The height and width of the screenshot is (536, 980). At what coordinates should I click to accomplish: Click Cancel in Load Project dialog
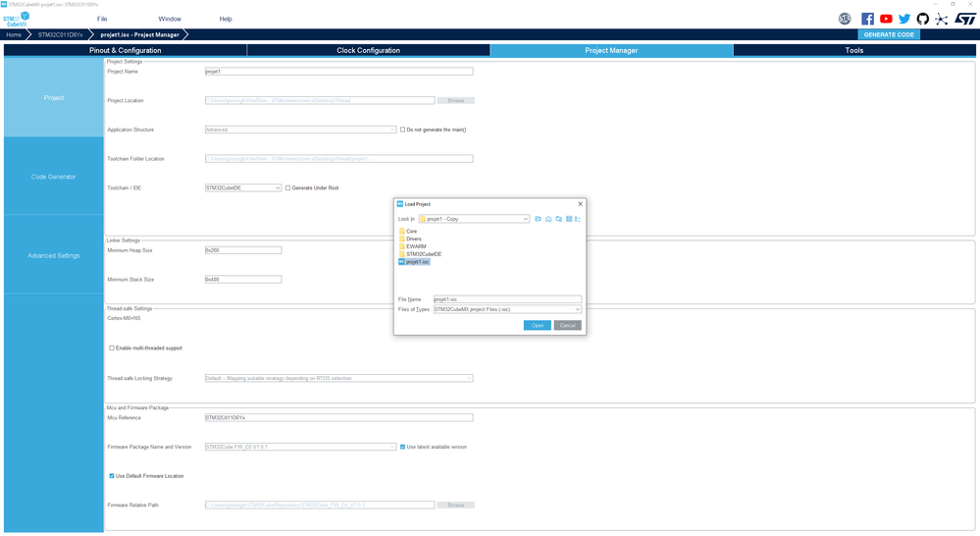click(568, 325)
